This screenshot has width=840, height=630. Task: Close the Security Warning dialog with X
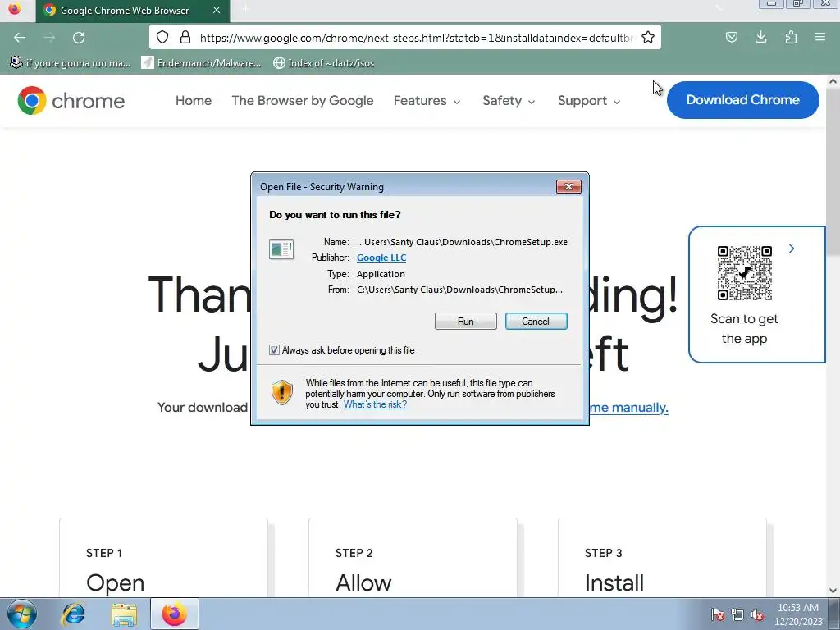[x=568, y=186]
